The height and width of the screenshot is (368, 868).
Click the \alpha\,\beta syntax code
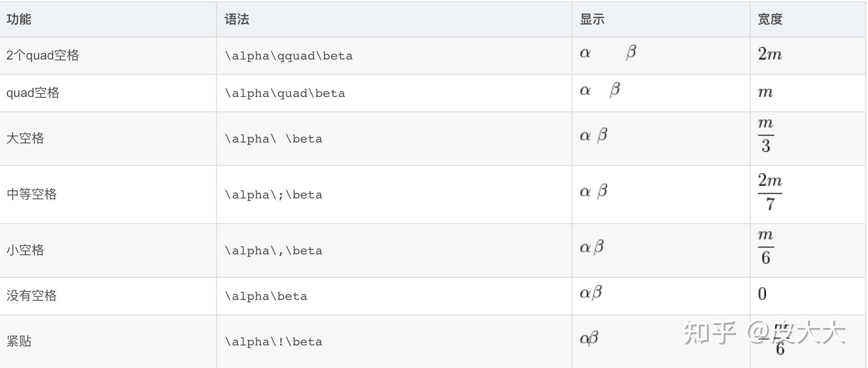[x=274, y=251]
